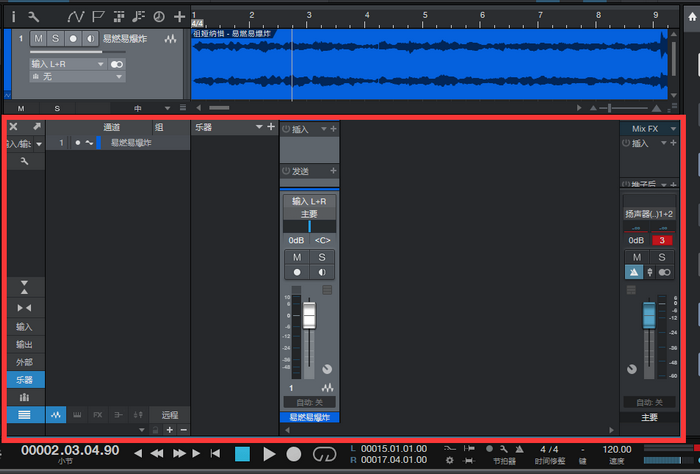Detach the mixer with the pop-out arrow icon
Screen dimensions: 700x474
coord(36,127)
